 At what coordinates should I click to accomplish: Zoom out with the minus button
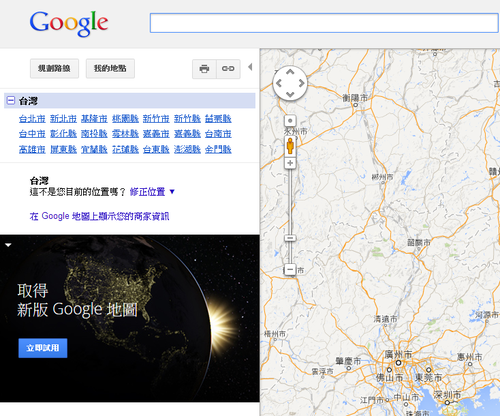290,269
